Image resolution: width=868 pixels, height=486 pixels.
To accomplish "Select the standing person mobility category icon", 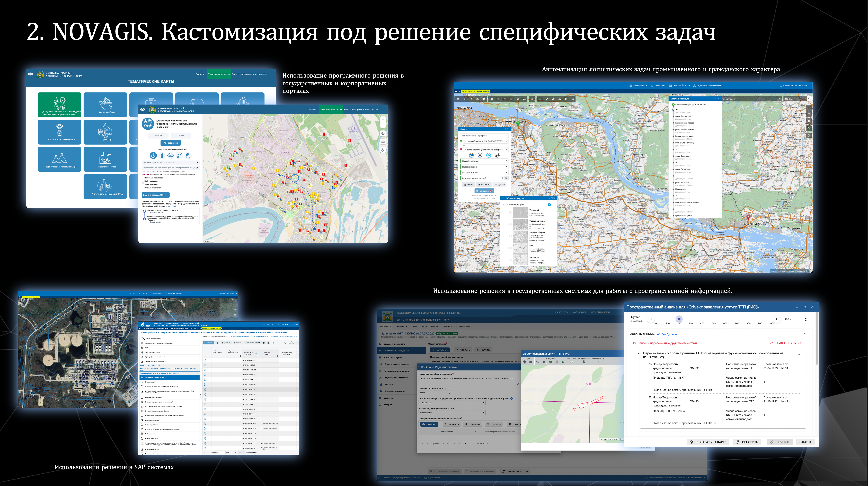I will [162, 155].
